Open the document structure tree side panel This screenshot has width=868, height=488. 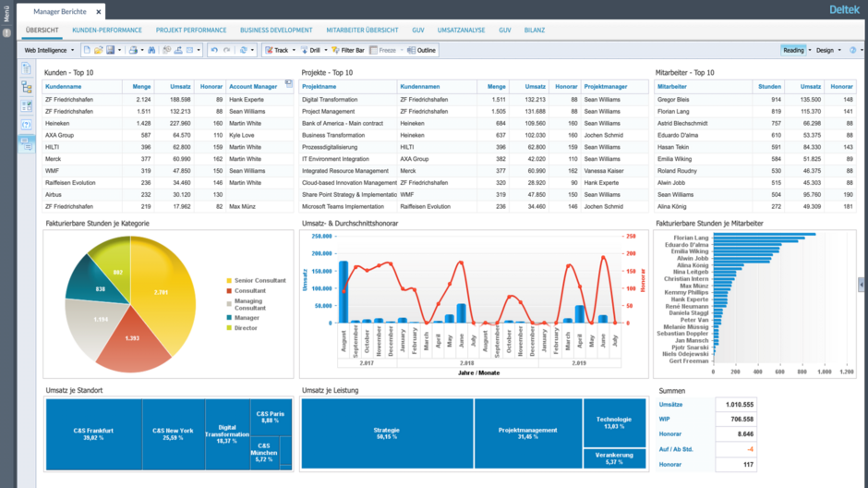pos(27,88)
